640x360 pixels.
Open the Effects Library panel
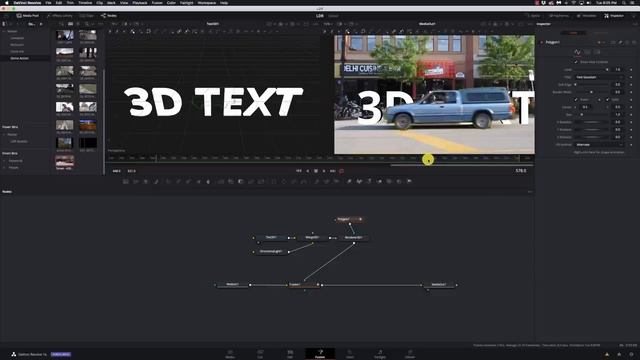pos(60,16)
